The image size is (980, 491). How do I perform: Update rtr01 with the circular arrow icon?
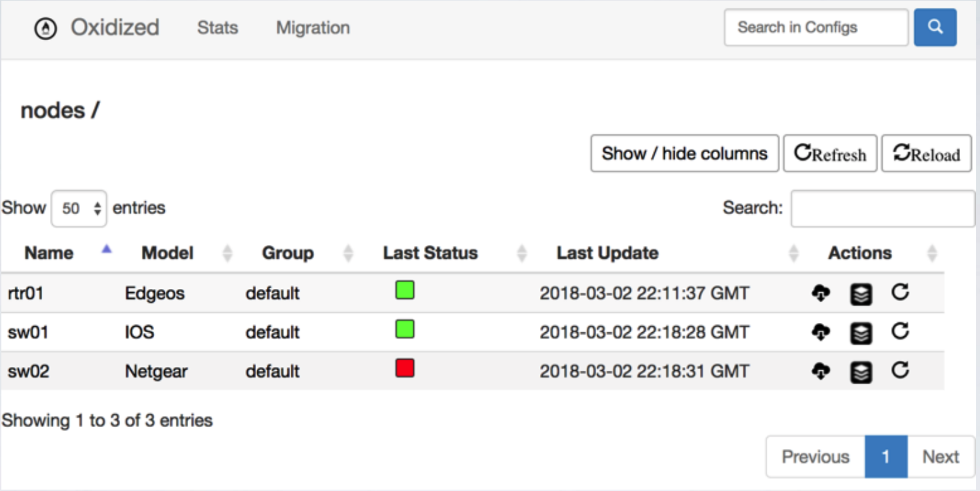tap(900, 292)
